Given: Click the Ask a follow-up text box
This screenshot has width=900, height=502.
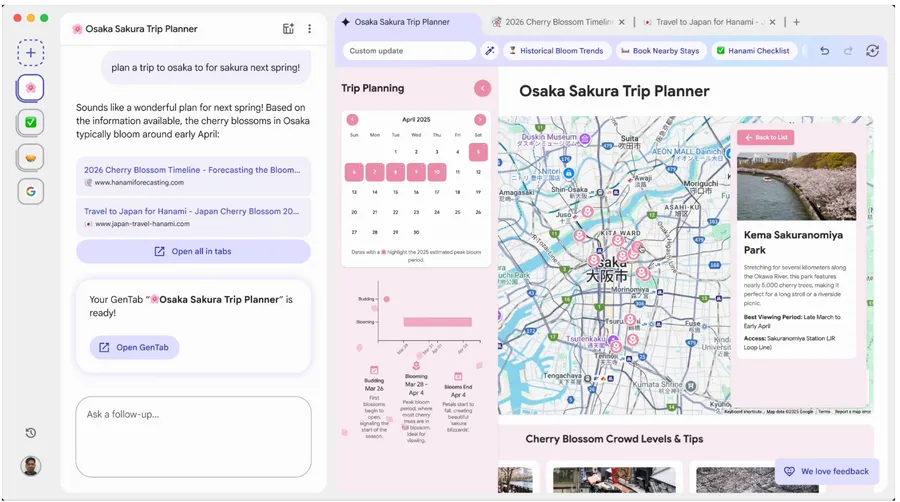Looking at the screenshot, I should [x=193, y=437].
